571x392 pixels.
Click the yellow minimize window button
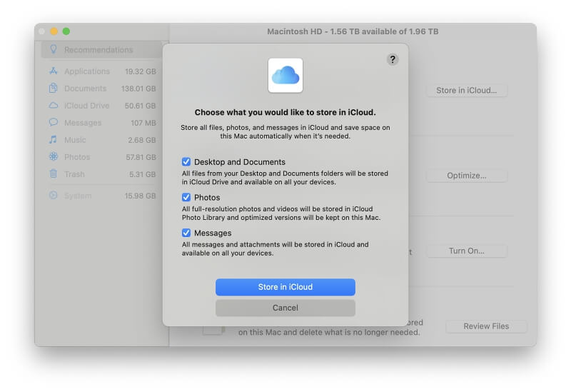pos(54,31)
